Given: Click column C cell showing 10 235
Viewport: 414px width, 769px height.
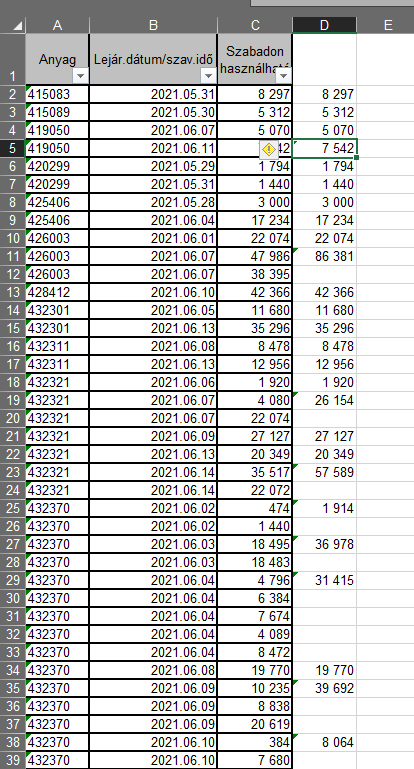Looking at the screenshot, I should coord(255,688).
